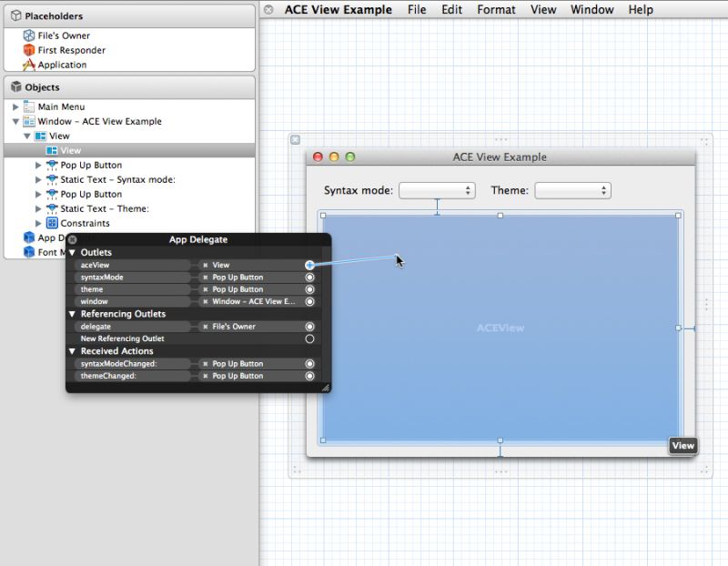Open the Theme pop-up button
The width and height of the screenshot is (728, 566).
(x=572, y=190)
